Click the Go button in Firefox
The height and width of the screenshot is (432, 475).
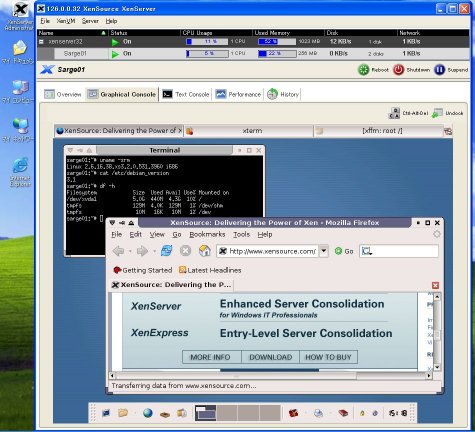[344, 251]
